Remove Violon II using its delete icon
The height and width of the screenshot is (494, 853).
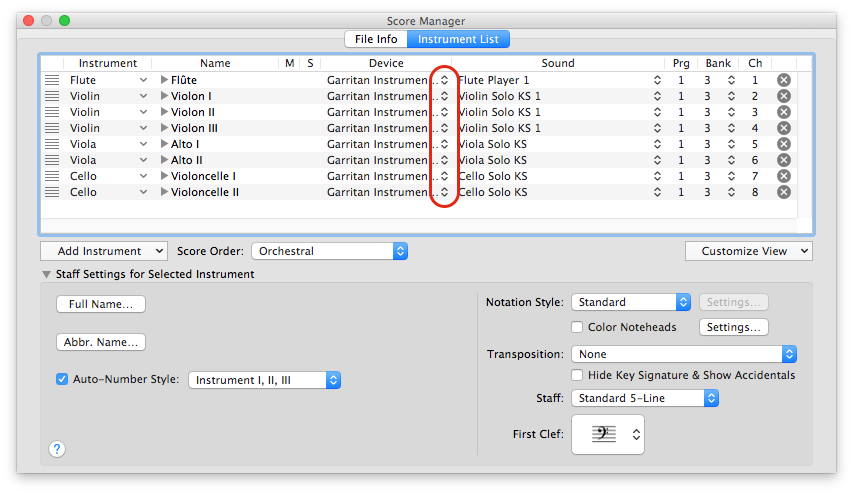(x=784, y=112)
